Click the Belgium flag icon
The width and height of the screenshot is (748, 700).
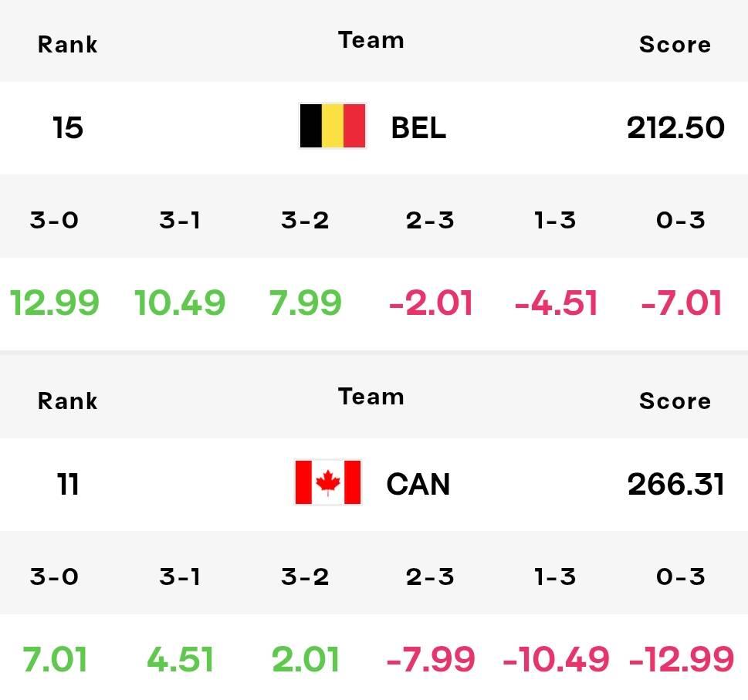(333, 126)
